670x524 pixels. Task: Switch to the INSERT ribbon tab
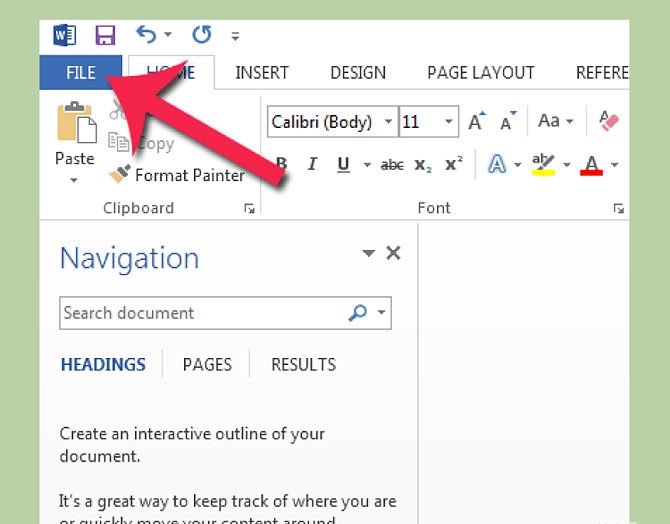point(262,72)
